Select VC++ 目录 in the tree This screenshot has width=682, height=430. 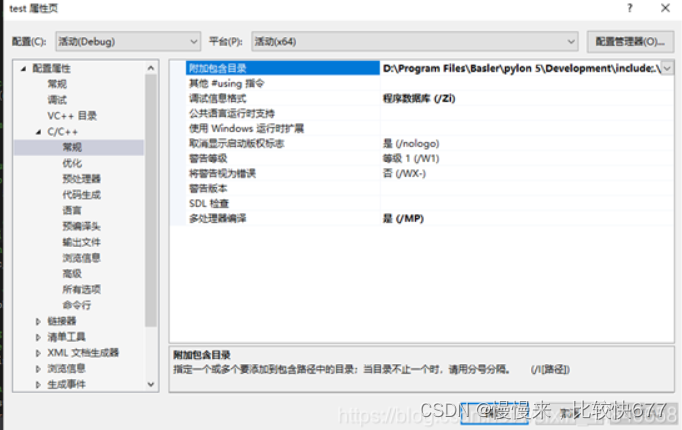(72, 116)
